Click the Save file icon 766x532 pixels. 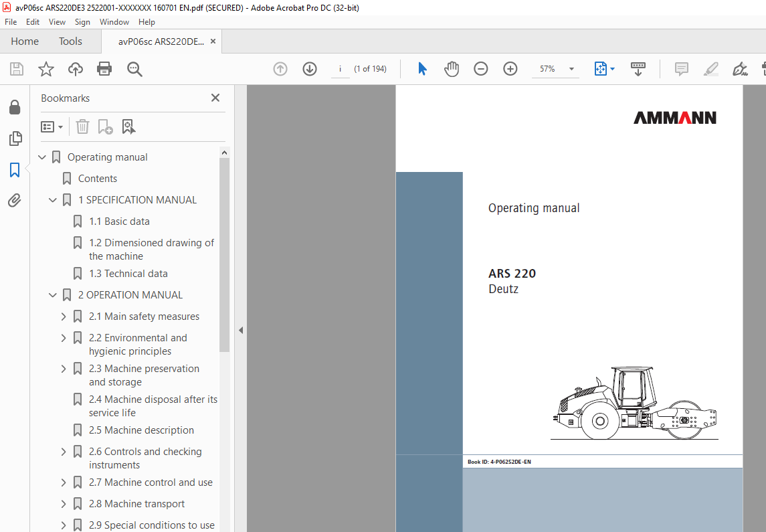(x=17, y=69)
